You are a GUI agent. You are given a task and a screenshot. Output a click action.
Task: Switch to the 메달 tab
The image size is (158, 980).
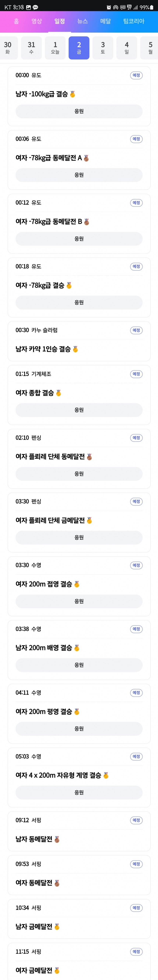(x=105, y=21)
